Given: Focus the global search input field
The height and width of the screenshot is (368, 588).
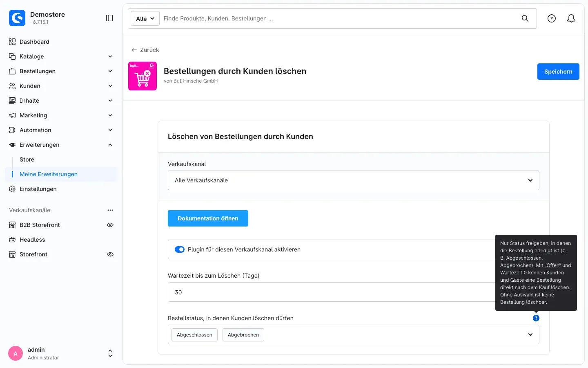Looking at the screenshot, I should click(x=339, y=18).
